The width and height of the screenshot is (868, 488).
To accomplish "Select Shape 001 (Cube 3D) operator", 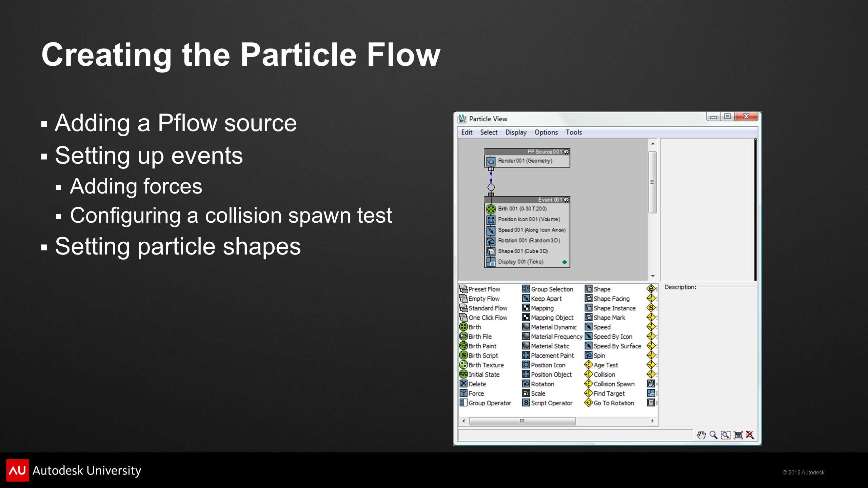I will click(527, 251).
